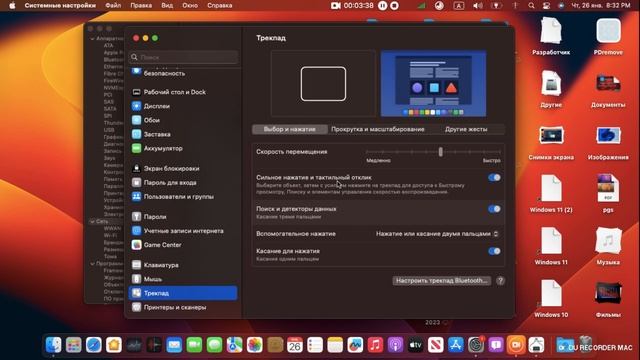This screenshot has width=640, height=360.
Task: Select Музыка item on desktop
Action: [608, 247]
